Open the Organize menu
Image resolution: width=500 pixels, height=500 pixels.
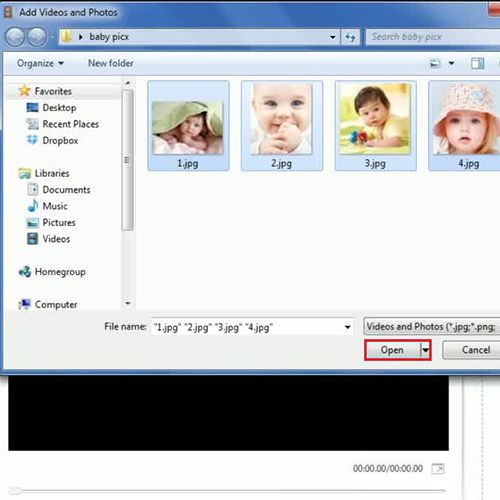pos(40,63)
